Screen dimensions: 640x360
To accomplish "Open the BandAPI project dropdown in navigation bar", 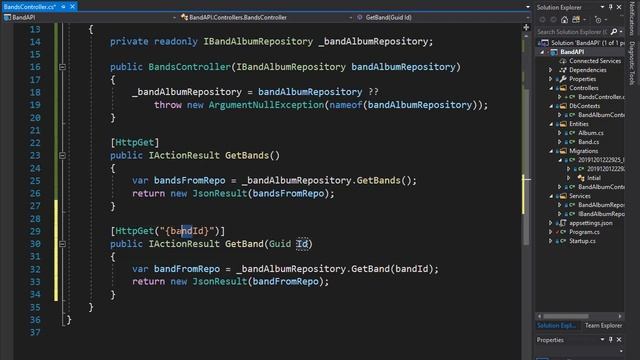I will pos(174,18).
